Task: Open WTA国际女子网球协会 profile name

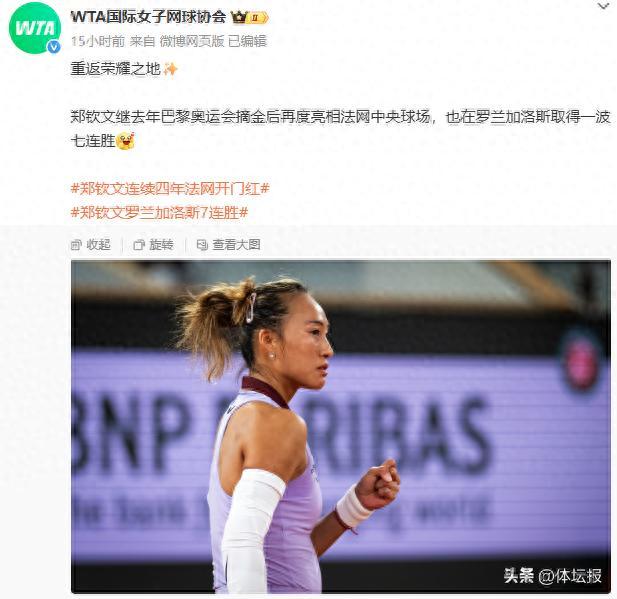Action: [148, 17]
